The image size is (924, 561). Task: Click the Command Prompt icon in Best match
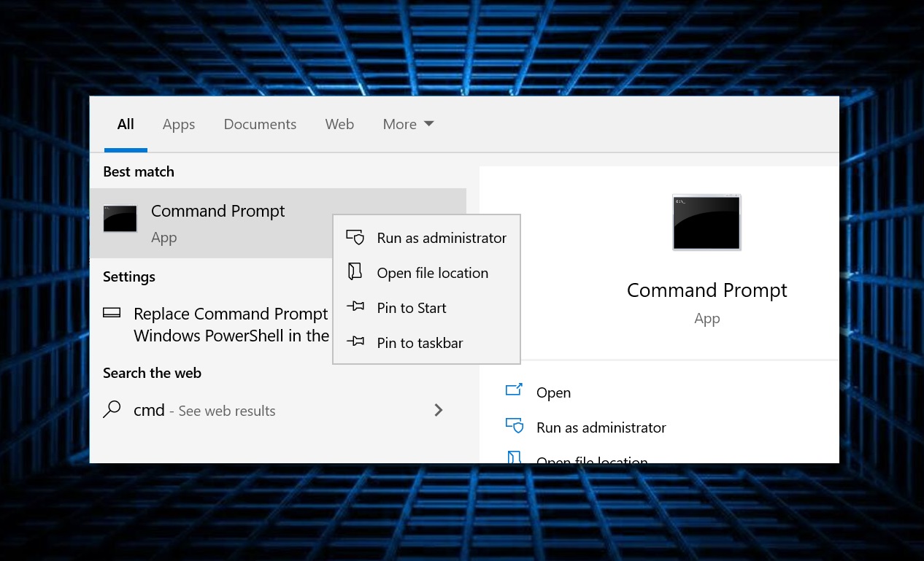point(120,219)
